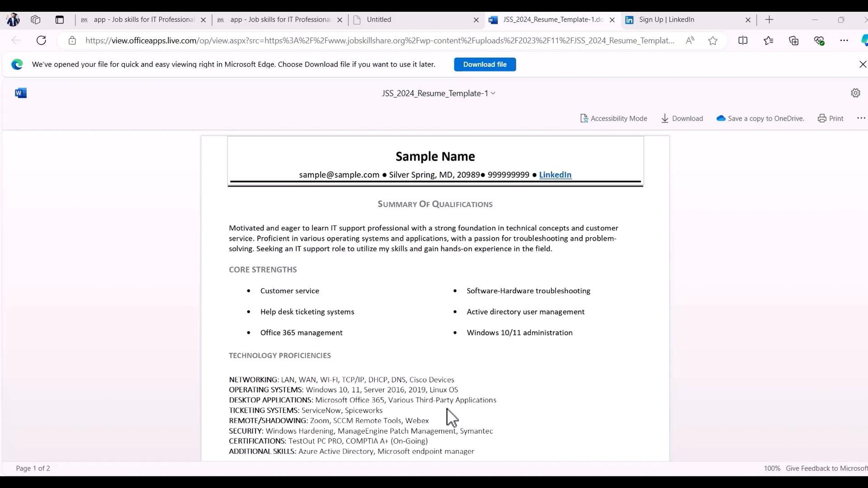Expand the JSS_2024_Resume_Template-1 title dropdown
868x488 pixels.
pos(439,93)
